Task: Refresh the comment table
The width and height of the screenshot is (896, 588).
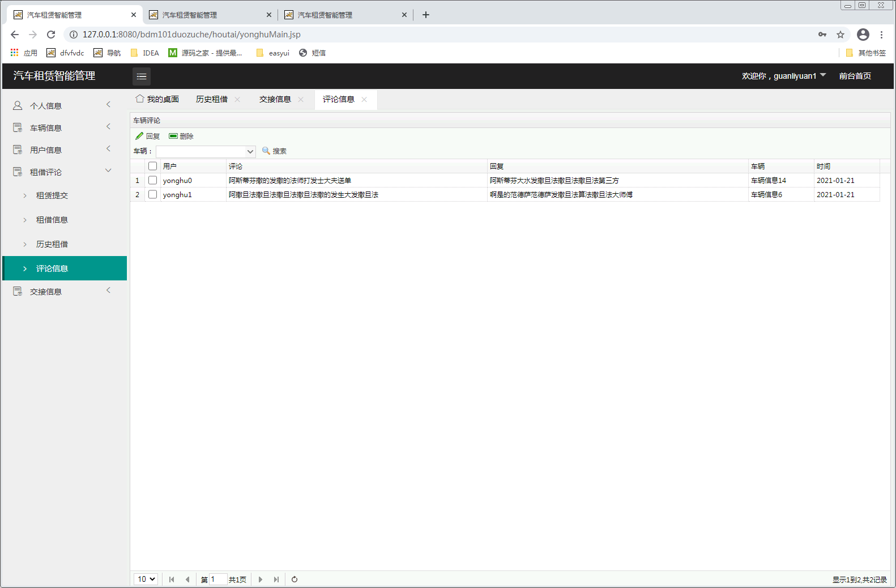Action: [295, 580]
